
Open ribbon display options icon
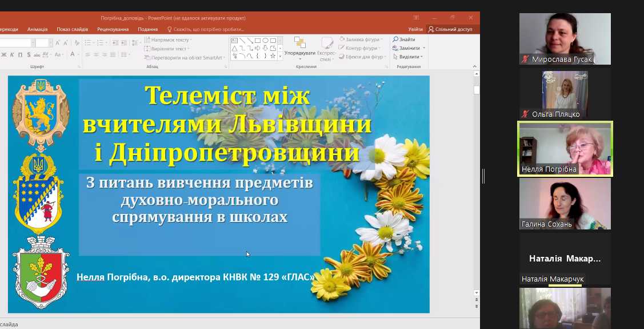416,18
